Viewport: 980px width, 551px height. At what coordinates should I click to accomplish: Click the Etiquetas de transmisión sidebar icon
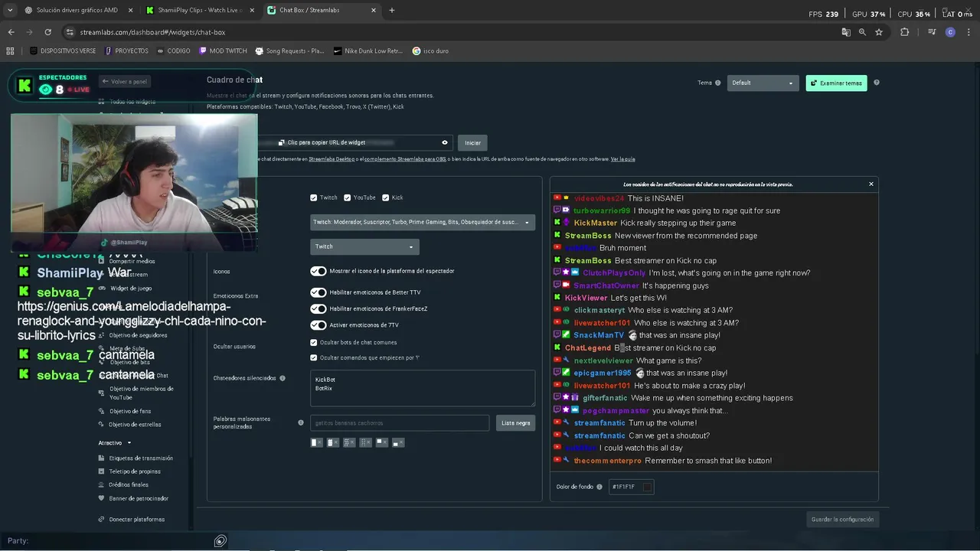click(101, 458)
